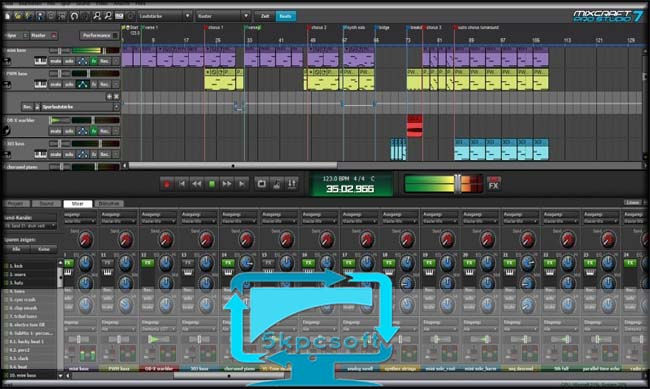This screenshot has height=389, width=650.
Task: Toggle the loop playback mode icon
Action: pyautogui.click(x=262, y=184)
